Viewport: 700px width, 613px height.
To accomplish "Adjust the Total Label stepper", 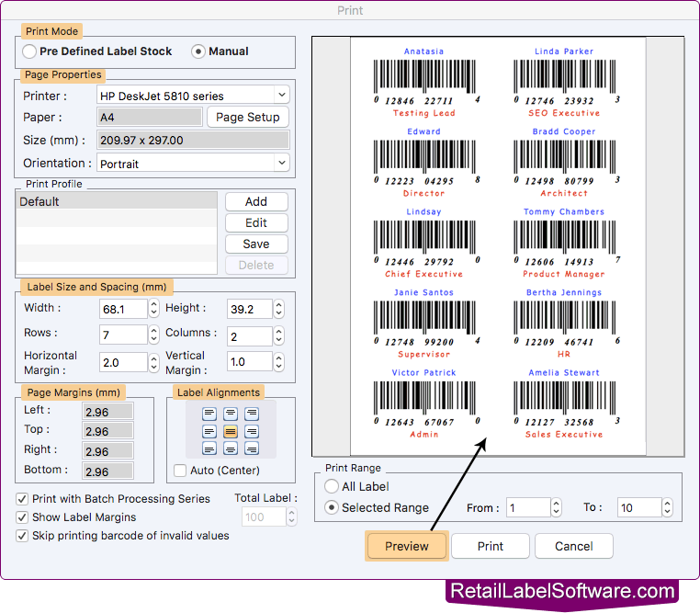I will coord(291,517).
